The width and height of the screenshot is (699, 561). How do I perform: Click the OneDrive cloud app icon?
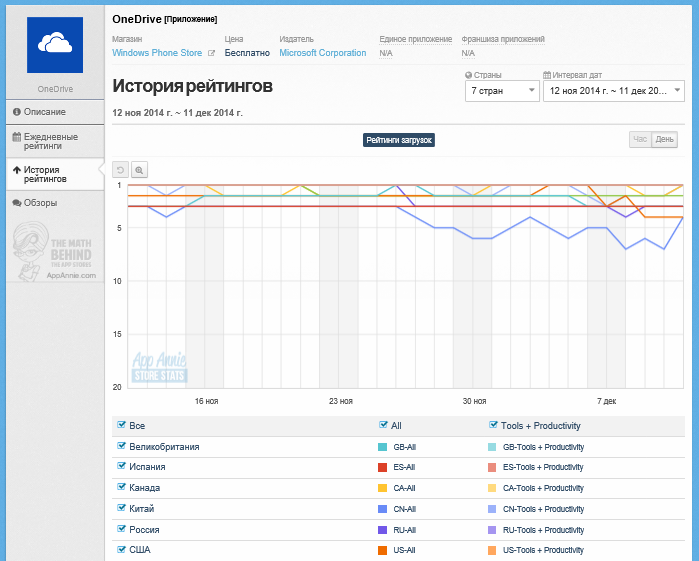(55, 45)
